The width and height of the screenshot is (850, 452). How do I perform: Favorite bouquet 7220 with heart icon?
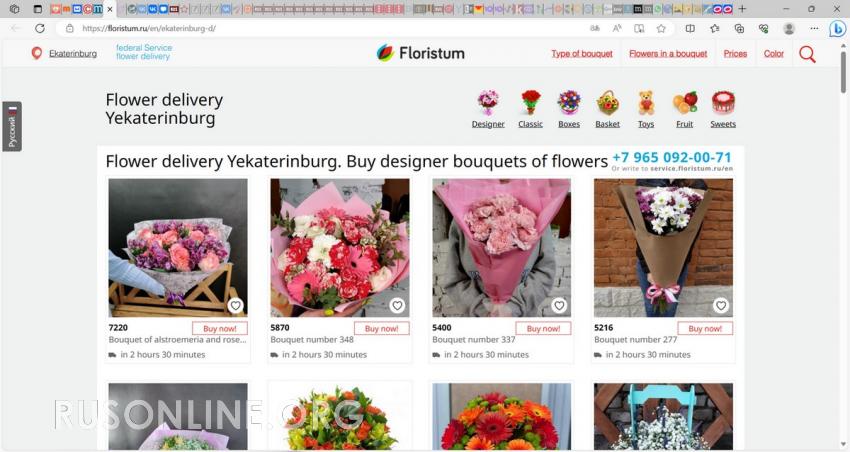point(235,306)
